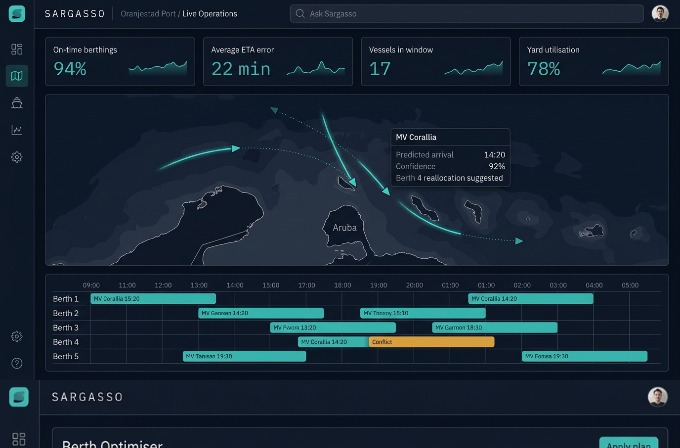Select the MV Corallia 15:20 bar on Berth 1

click(153, 298)
